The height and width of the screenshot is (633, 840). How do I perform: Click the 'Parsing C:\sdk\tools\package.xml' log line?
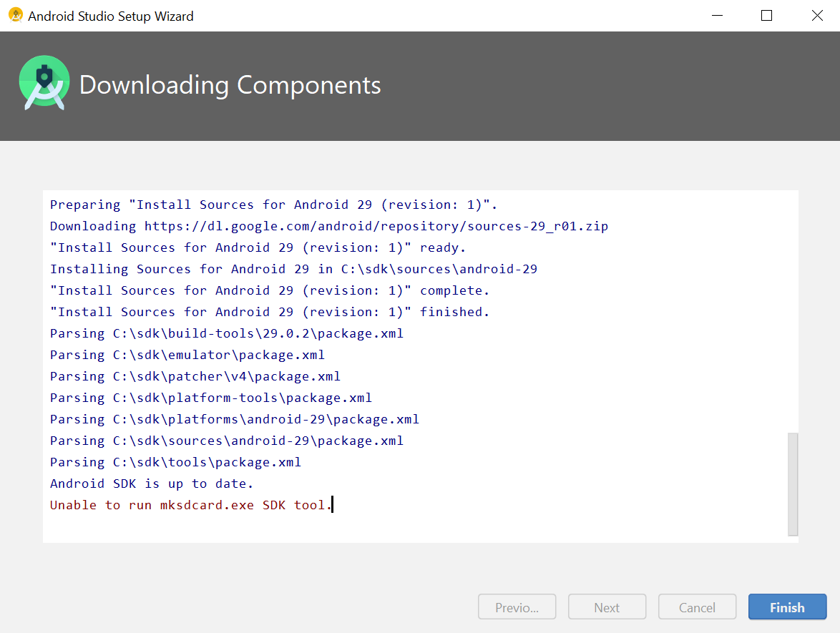(175, 462)
